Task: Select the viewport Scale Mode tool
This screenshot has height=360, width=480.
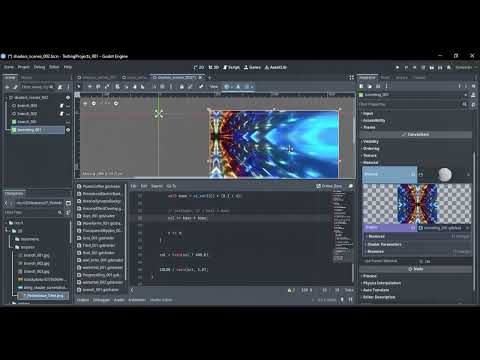Action: (x=107, y=87)
